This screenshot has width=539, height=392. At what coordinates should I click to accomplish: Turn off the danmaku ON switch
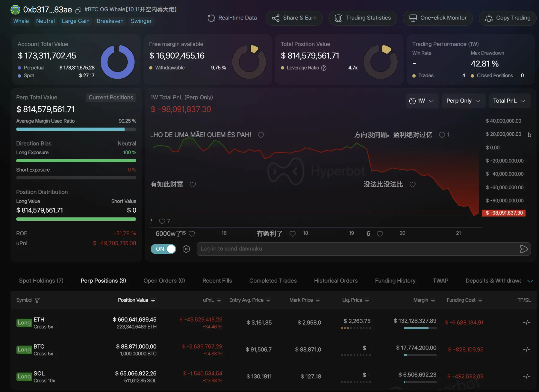[x=163, y=249]
